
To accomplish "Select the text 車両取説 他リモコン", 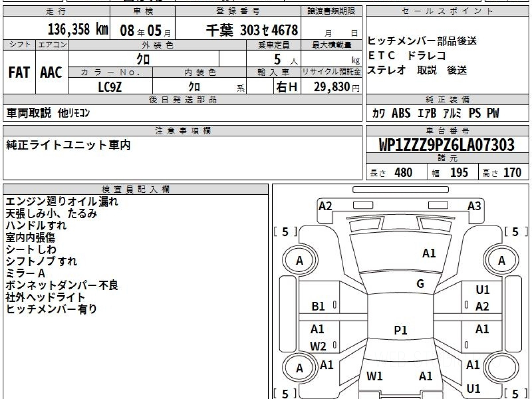I will (48, 113).
